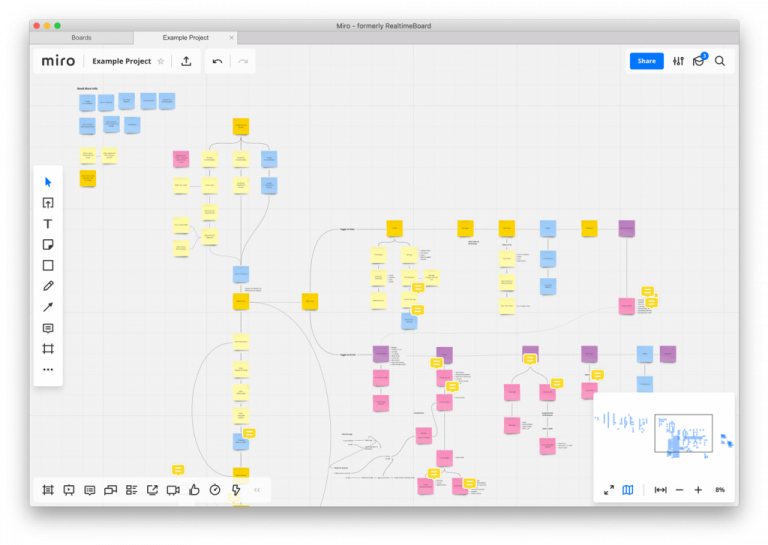The image size is (768, 545).
Task: Open voting with the thumbs-up icon
Action: [194, 490]
